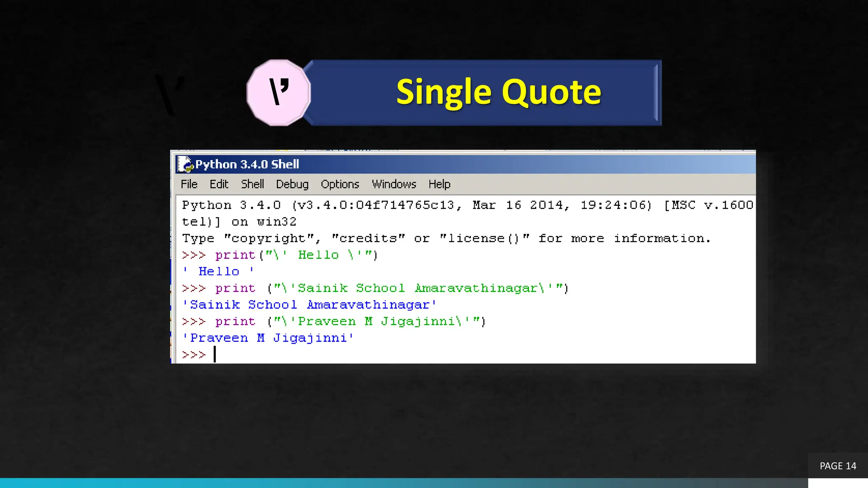Open the Windows menu
Image resolution: width=868 pixels, height=488 pixels.
tap(394, 184)
